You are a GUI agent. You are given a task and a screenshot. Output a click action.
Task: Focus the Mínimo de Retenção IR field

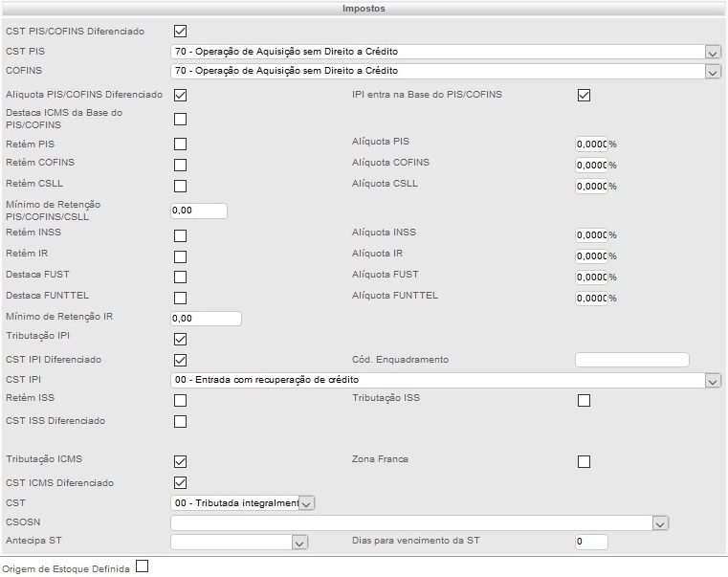(x=206, y=319)
